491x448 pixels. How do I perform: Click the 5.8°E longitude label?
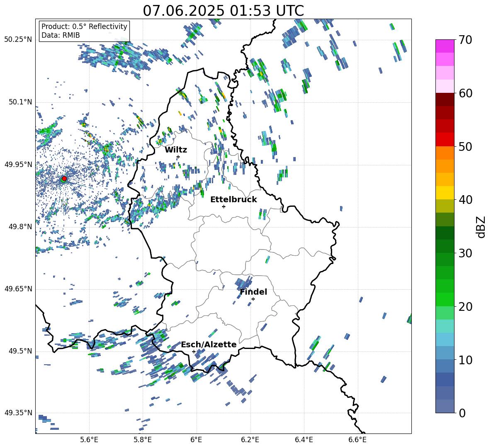click(x=143, y=440)
